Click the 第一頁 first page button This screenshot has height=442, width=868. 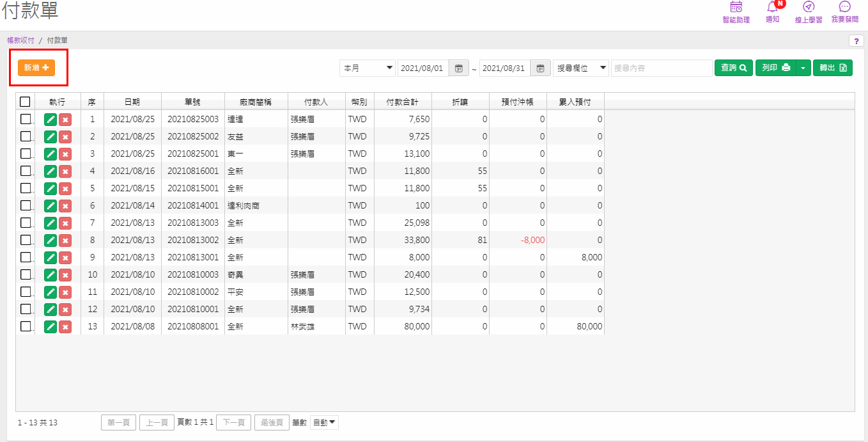click(118, 423)
